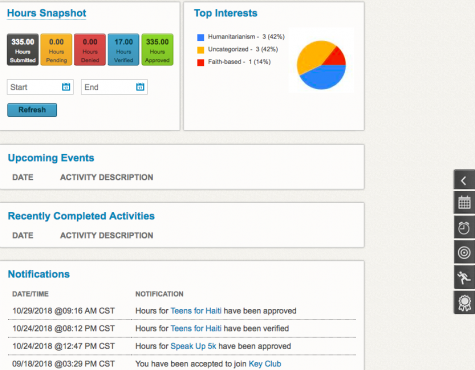The width and height of the screenshot is (475, 370).
Task: Open the Speak Up 5k link
Action: pos(193,346)
